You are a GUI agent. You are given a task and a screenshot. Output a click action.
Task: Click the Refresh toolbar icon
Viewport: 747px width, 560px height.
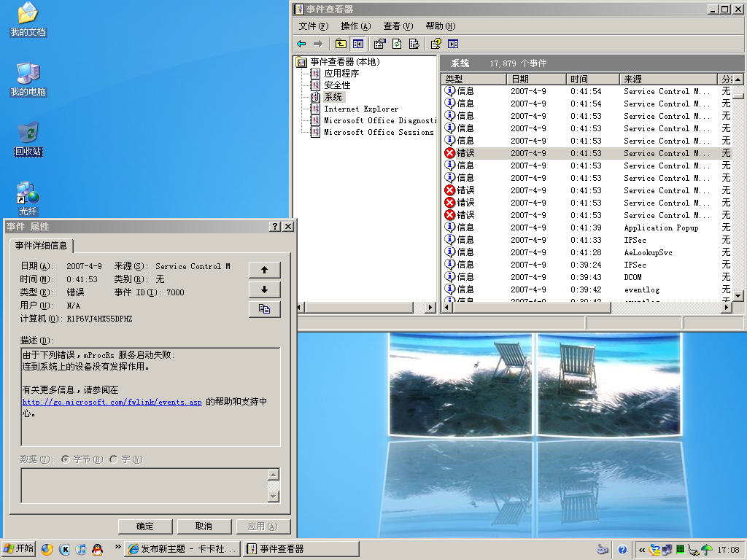coord(397,44)
